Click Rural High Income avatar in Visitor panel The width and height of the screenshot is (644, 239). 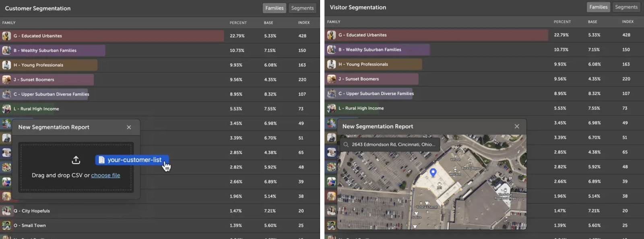pos(331,108)
